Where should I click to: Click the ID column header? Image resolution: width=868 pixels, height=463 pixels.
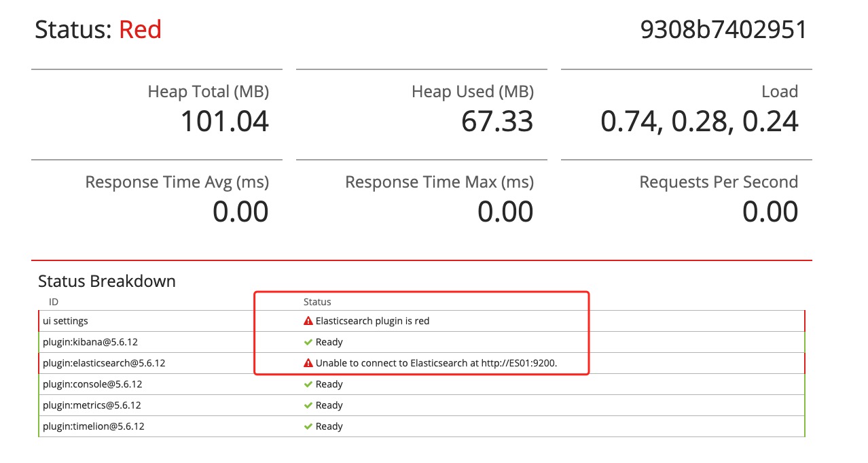[53, 301]
